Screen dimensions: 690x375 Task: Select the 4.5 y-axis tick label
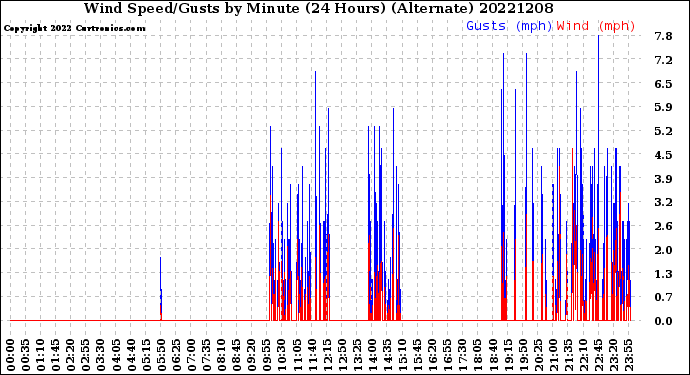click(x=663, y=155)
